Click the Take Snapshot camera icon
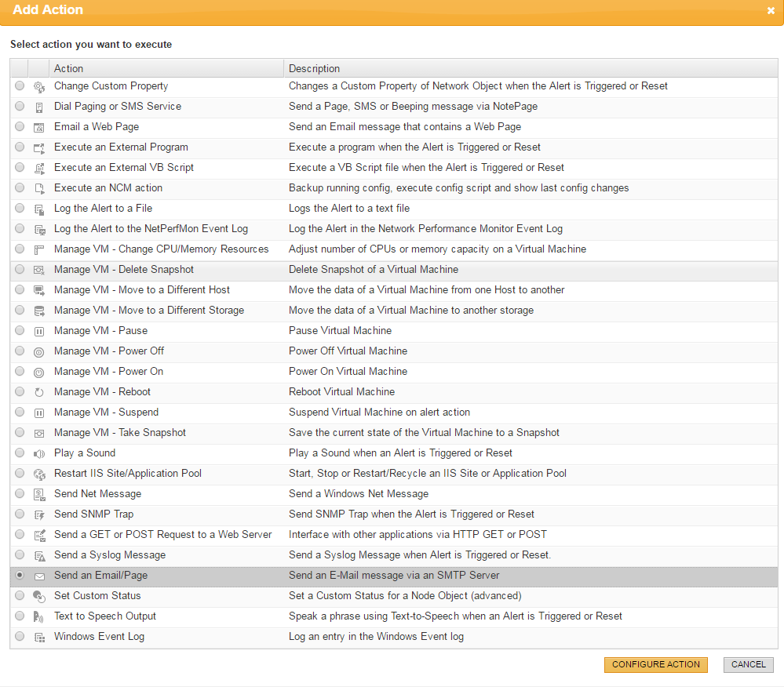 39,434
